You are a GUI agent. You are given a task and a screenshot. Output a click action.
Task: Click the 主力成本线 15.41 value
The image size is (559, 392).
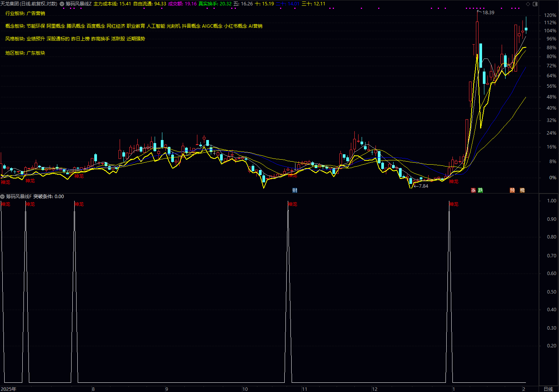(x=112, y=4)
